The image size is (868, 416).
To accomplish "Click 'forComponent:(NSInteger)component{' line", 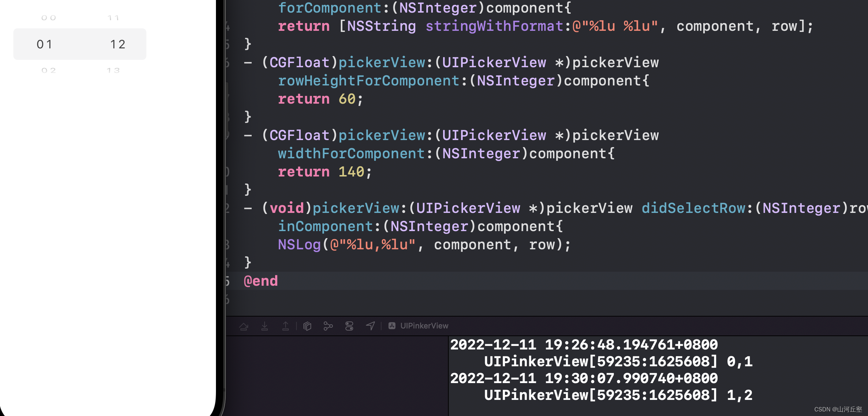I will click(x=425, y=8).
